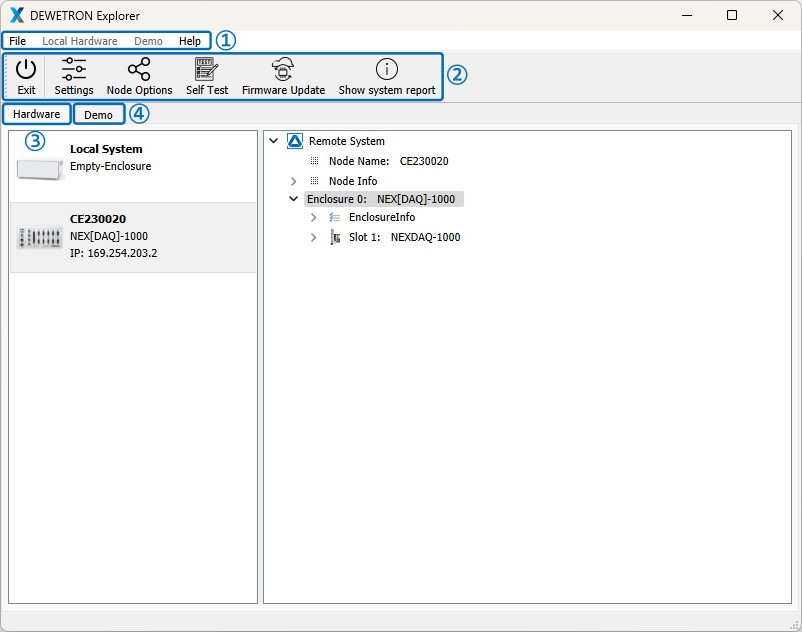Click the IP: 169.254.203.2 text

[x=114, y=253]
